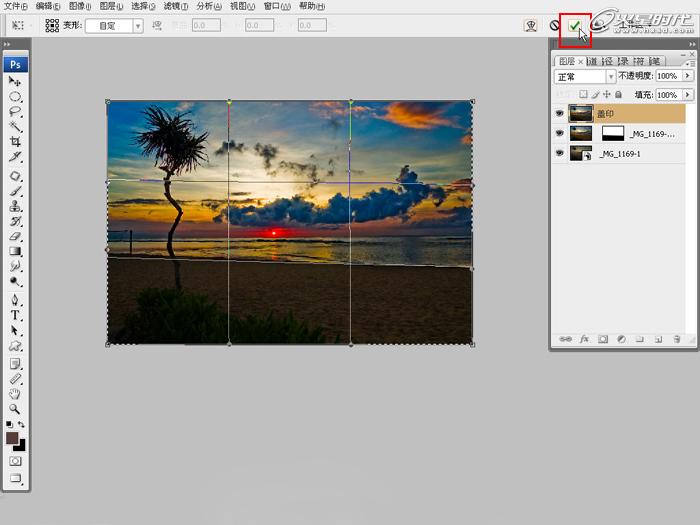
Task: Add a layer style (fx)
Action: (x=584, y=339)
